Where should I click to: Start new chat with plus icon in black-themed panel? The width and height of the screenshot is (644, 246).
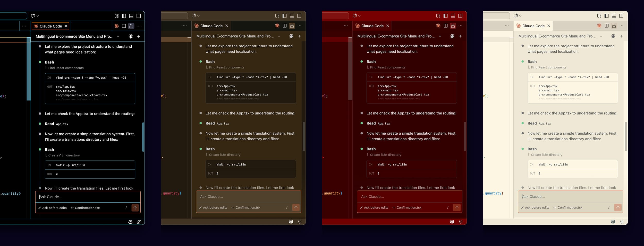pyautogui.click(x=139, y=37)
